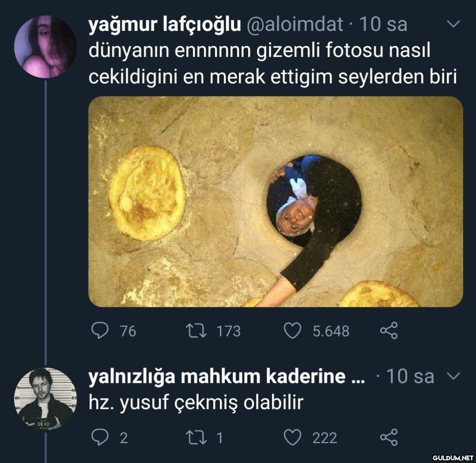Retweet the tweet with 173 retweets
476x463 pixels.
[x=196, y=331]
